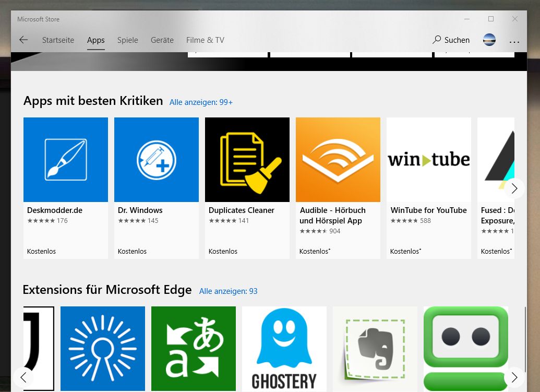Click the Duplicates Cleaner app title
The image size is (540, 392).
[x=242, y=210]
